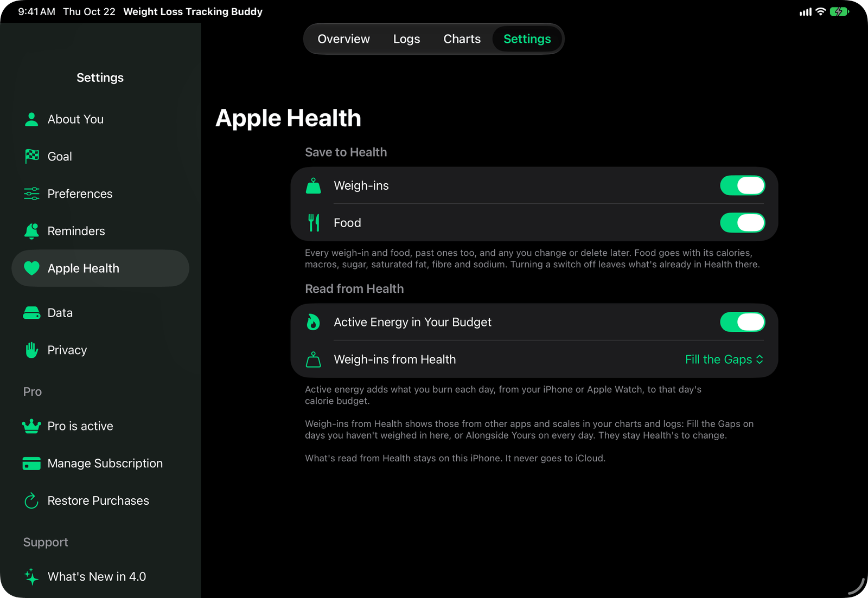Click the Food fork and knife icon

pos(313,223)
